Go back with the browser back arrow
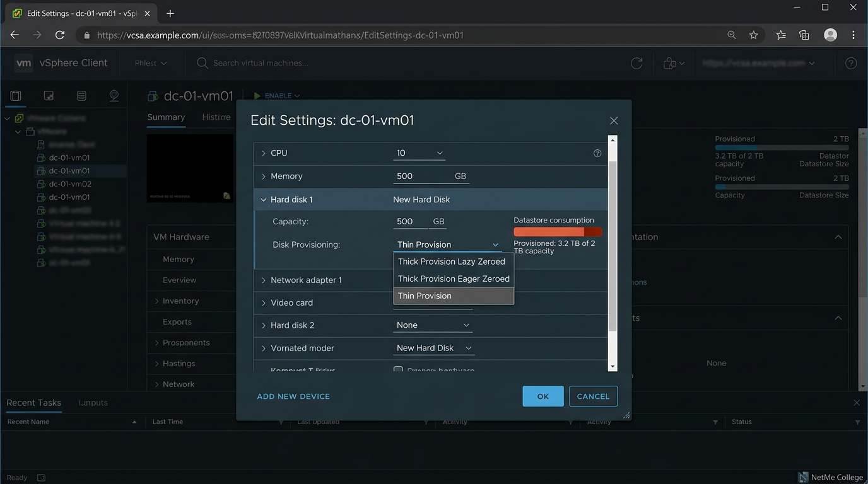Image resolution: width=868 pixels, height=484 pixels. pyautogui.click(x=15, y=35)
